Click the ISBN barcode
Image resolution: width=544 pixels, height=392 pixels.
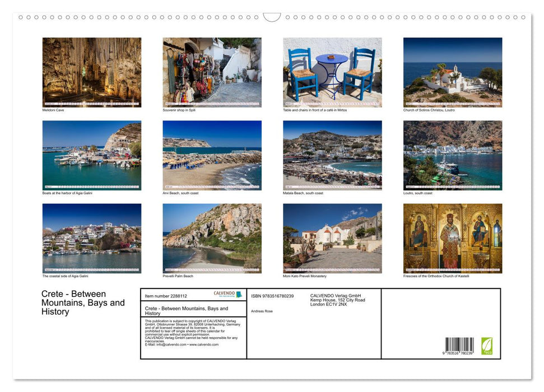coord(459,344)
